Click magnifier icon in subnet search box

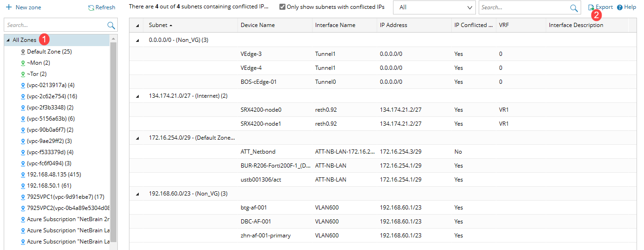coord(574,8)
